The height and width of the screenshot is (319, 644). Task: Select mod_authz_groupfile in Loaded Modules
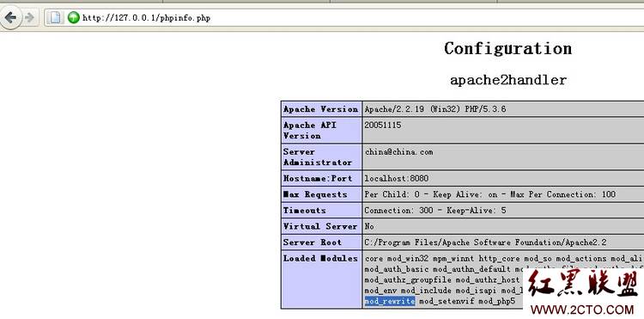click(408, 280)
